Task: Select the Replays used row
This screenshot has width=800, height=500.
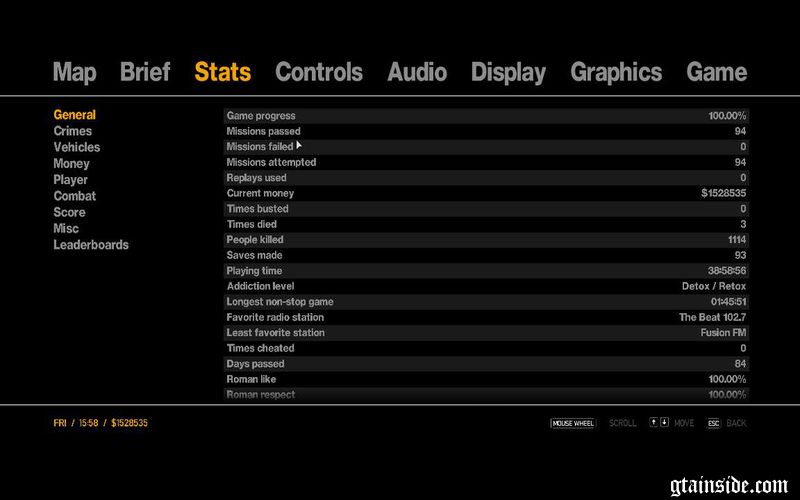Action: pyautogui.click(x=486, y=178)
